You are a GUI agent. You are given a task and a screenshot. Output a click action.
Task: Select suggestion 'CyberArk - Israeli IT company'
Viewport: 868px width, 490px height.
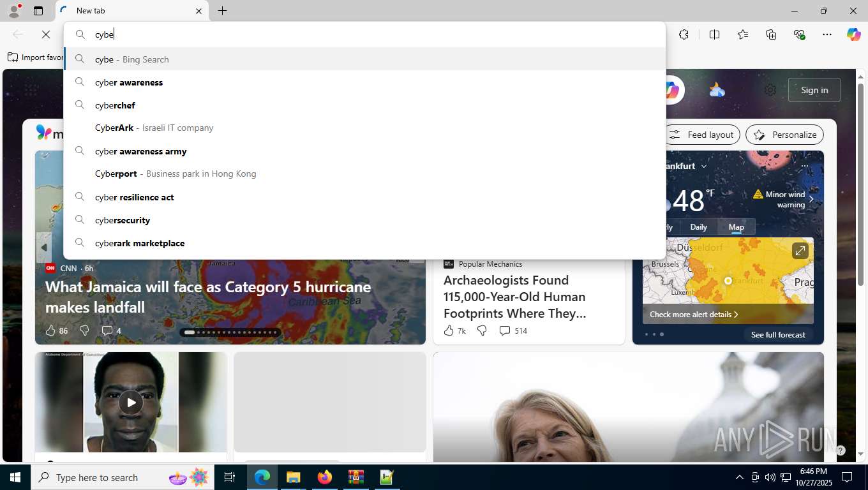coord(364,128)
